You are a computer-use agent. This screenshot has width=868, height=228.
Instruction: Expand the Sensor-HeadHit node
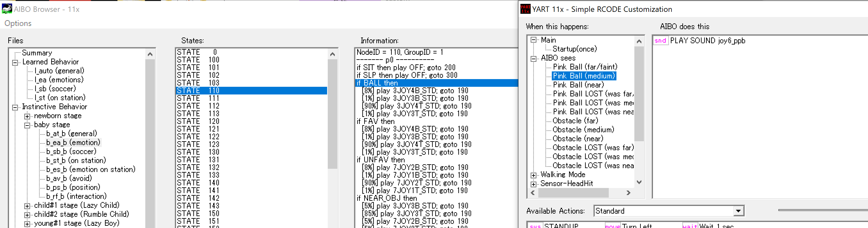click(533, 184)
